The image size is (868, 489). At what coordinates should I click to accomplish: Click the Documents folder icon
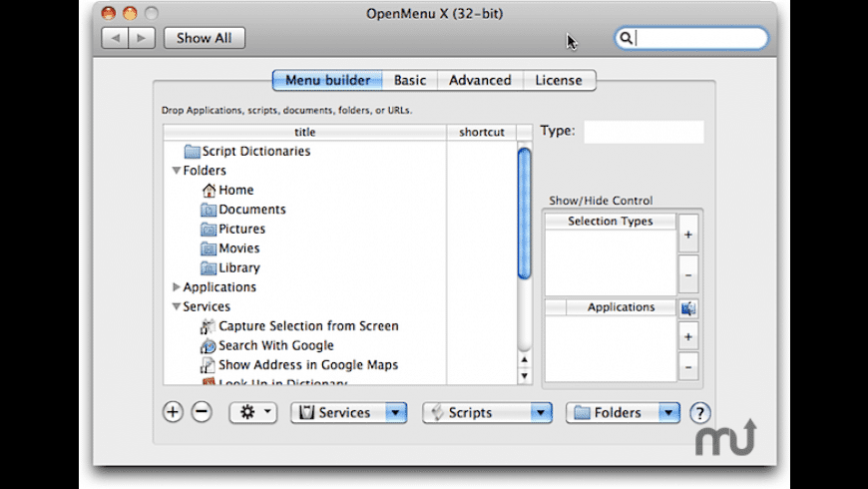[209, 210]
